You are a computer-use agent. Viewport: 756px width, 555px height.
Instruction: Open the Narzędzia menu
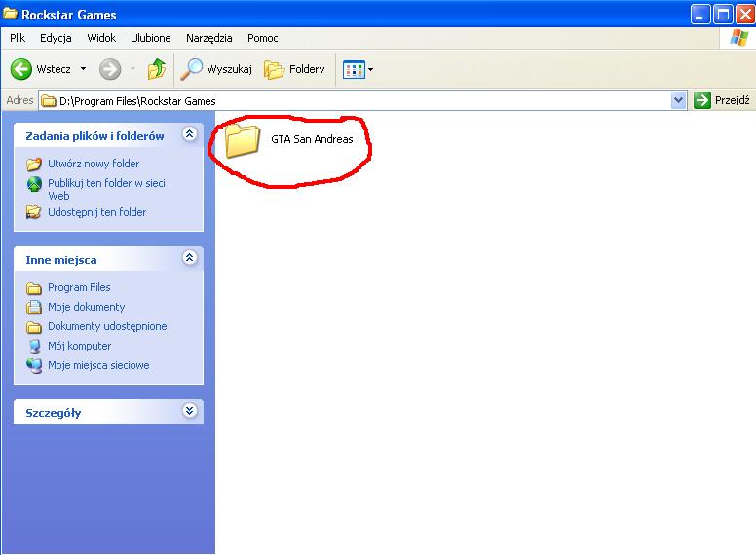point(208,38)
